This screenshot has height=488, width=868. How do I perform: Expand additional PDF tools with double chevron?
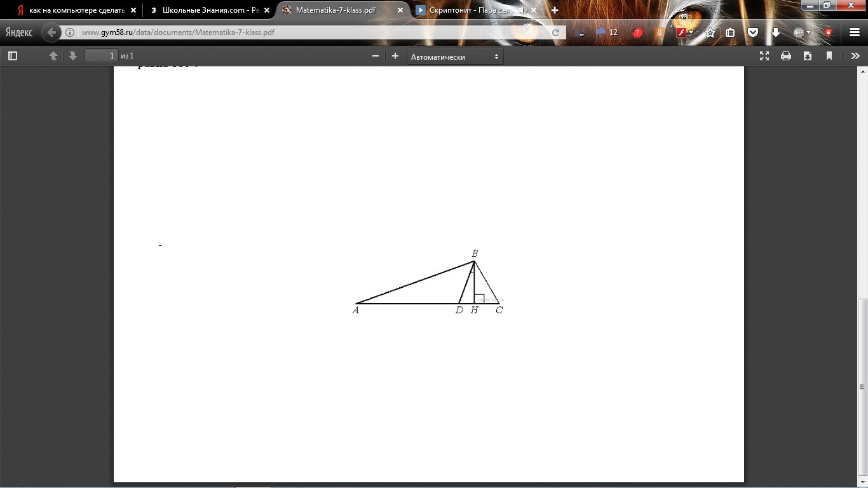click(855, 56)
